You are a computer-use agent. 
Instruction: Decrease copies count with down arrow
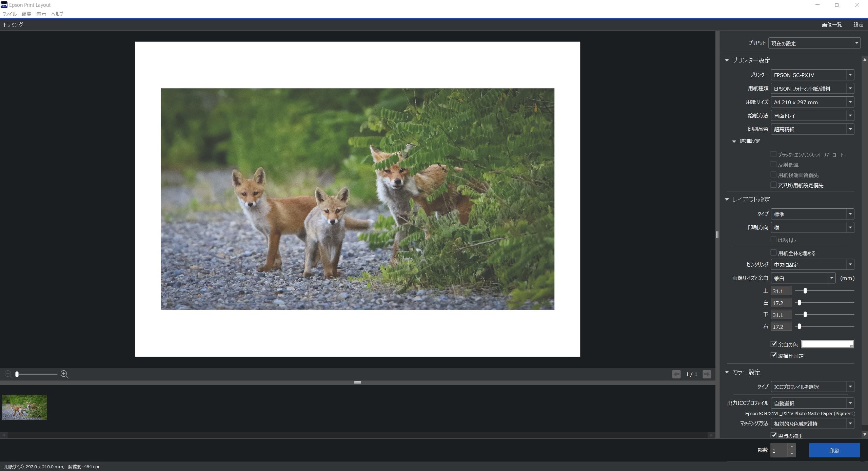(792, 454)
